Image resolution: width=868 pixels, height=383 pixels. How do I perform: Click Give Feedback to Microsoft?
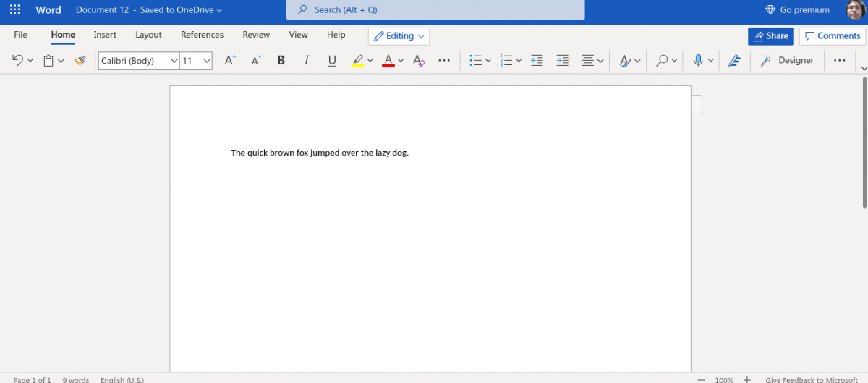812,379
